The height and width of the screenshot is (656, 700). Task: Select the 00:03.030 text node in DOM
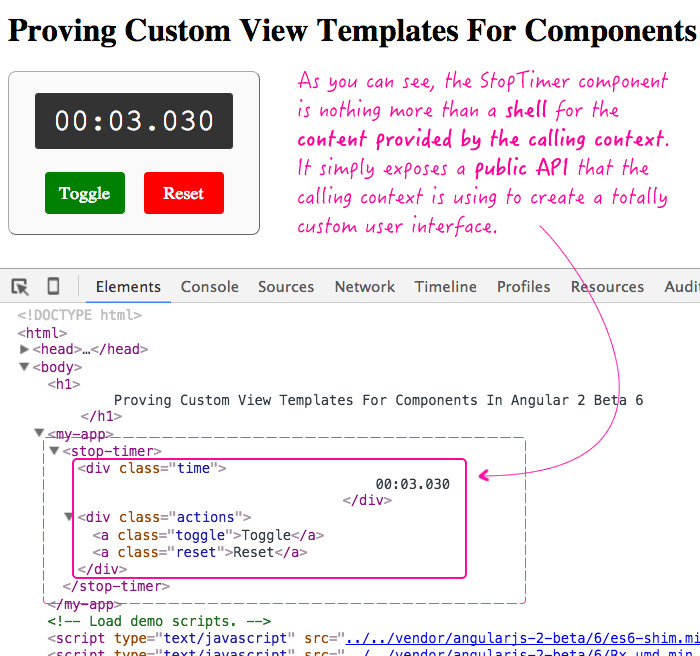412,484
